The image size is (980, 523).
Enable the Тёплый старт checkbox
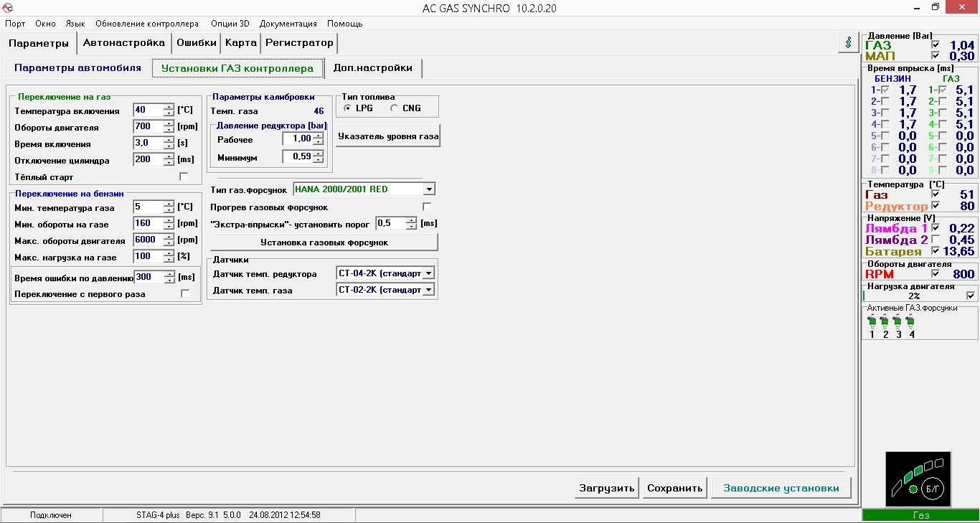pos(184,176)
